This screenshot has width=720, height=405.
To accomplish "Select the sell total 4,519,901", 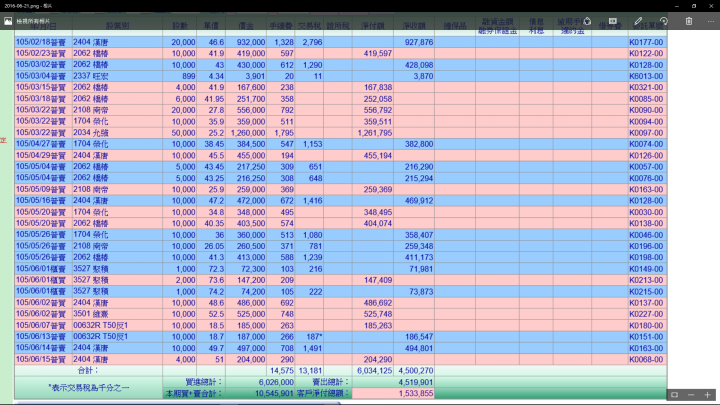I will click(416, 382).
